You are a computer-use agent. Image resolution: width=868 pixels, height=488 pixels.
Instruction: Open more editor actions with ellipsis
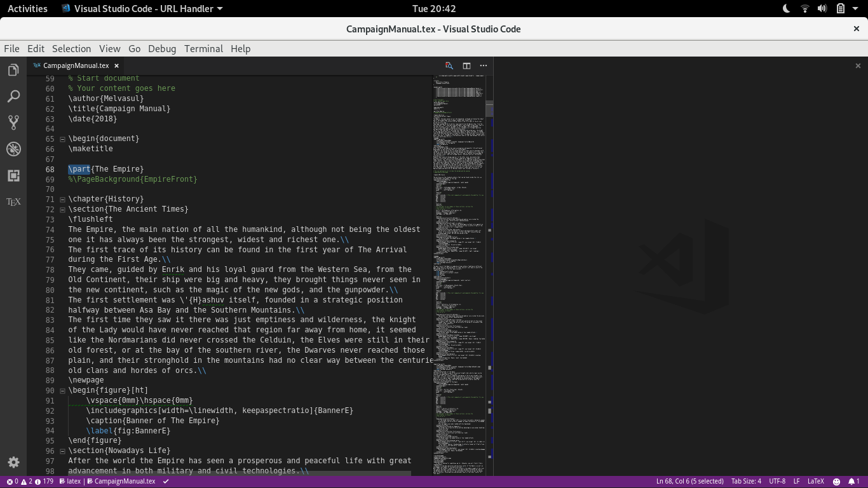pyautogui.click(x=483, y=65)
